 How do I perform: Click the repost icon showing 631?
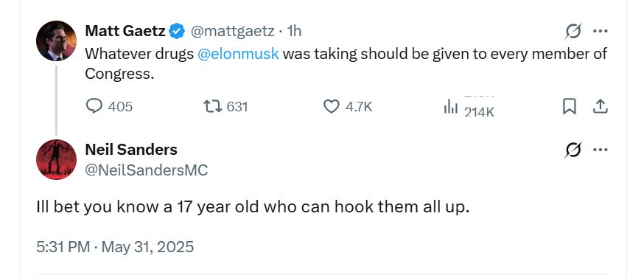[213, 107]
